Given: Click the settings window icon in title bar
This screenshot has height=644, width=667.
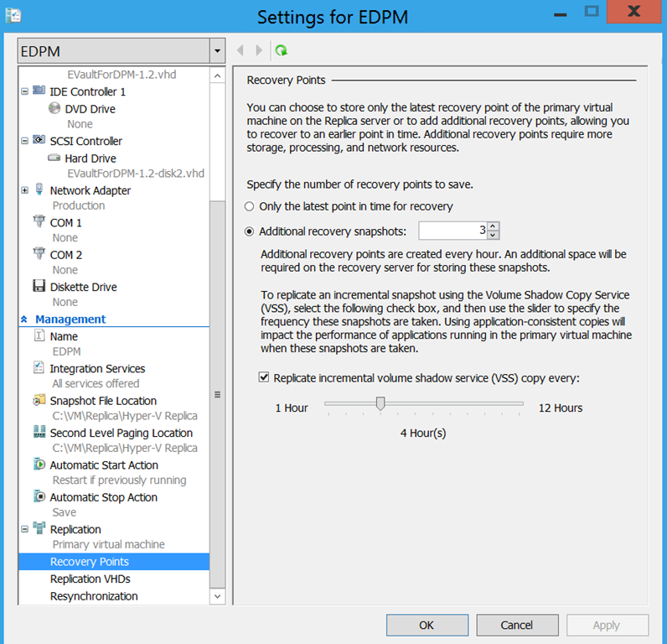Looking at the screenshot, I should (x=13, y=16).
